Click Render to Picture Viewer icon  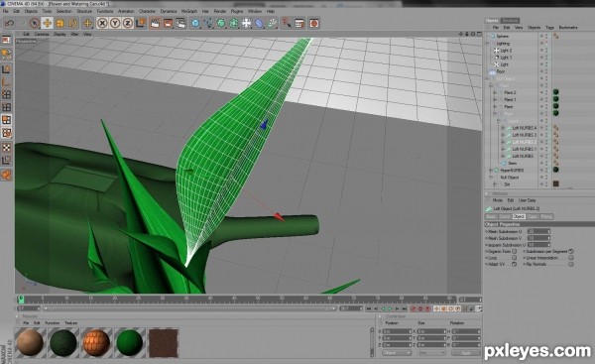[168, 23]
